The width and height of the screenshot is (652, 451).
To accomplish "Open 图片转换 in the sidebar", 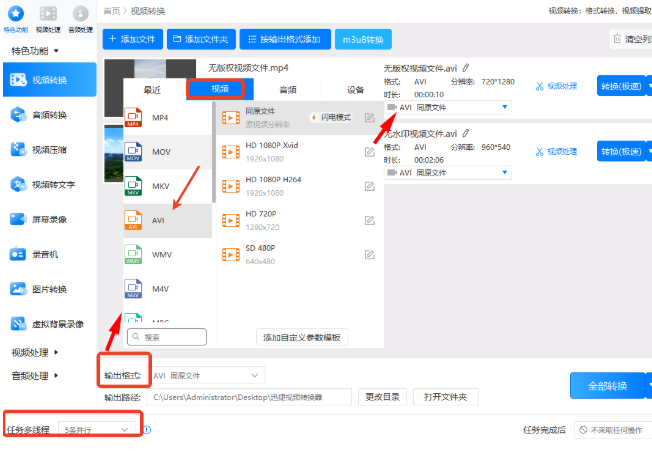I will point(49,289).
